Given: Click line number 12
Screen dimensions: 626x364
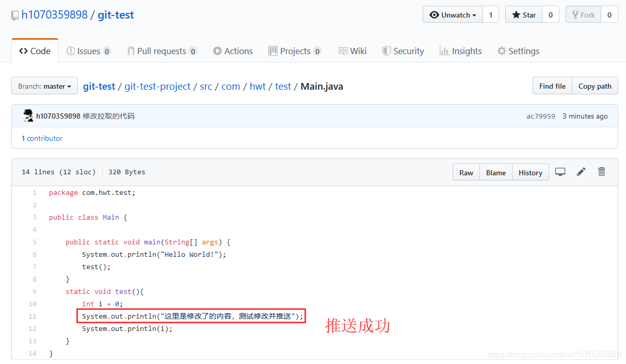Looking at the screenshot, I should [33, 328].
